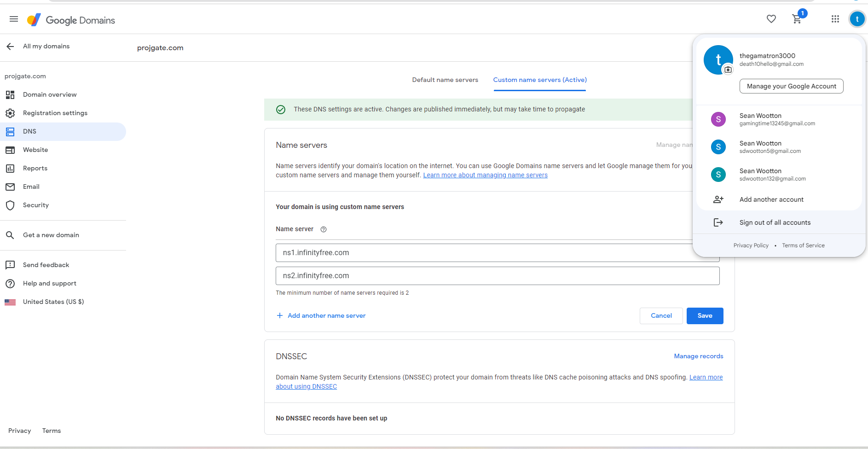The height and width of the screenshot is (449, 868).
Task: Open the hamburger main menu
Action: click(14, 19)
